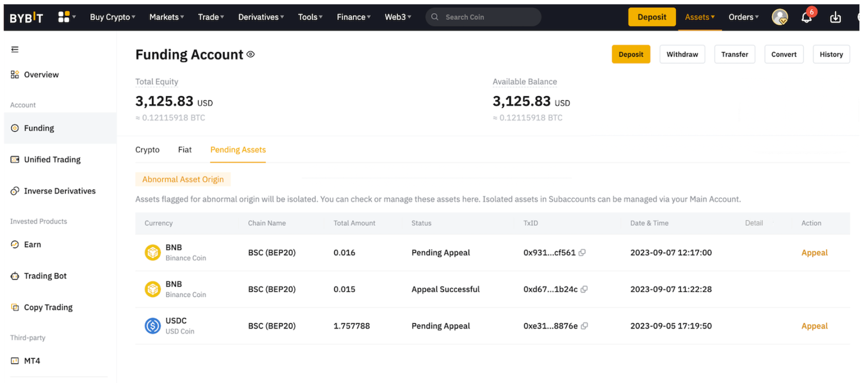The image size is (868, 383).
Task: Expand the Buy Crypto dropdown
Action: pyautogui.click(x=113, y=17)
